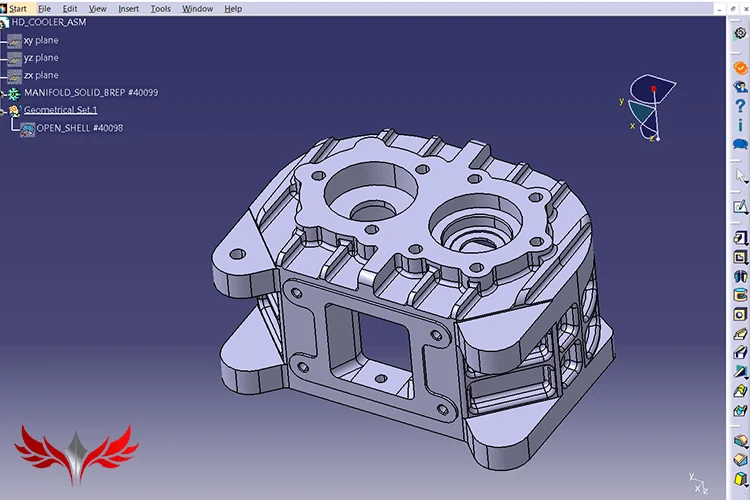The width and height of the screenshot is (750, 500).
Task: Open the Help menu
Action: [x=233, y=9]
